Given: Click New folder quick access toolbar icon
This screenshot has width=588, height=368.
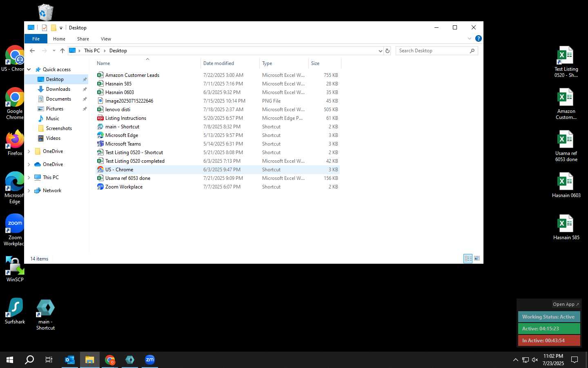Looking at the screenshot, I should [x=53, y=28].
